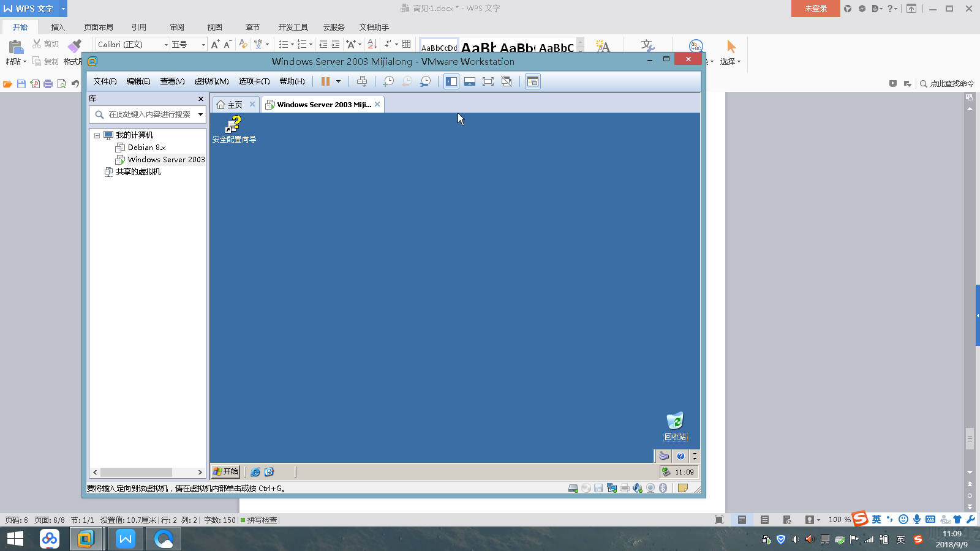Close the Windows Server 2003 VM tab
Image resolution: width=980 pixels, height=551 pixels.
(377, 104)
